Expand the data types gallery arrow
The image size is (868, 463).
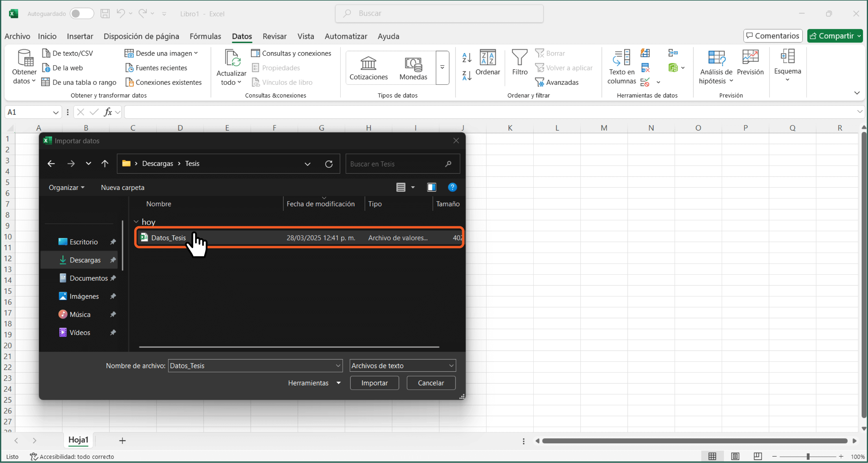[442, 67]
